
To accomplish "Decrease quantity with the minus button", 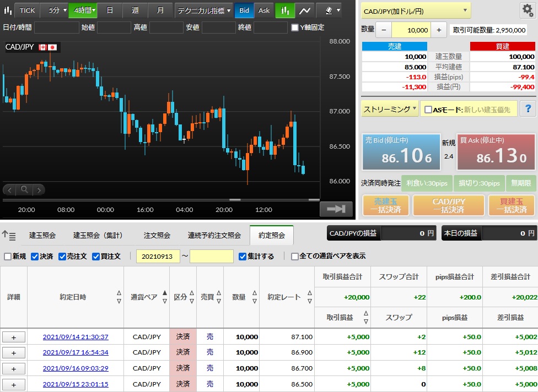I will (384, 30).
